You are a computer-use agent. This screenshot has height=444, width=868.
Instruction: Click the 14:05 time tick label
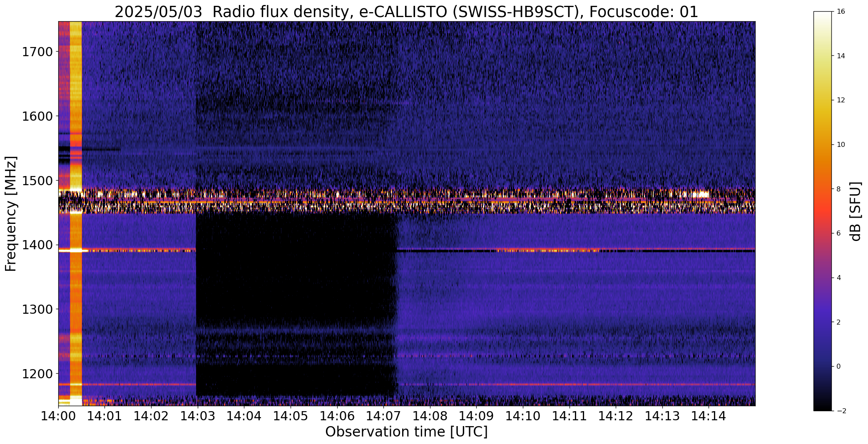(x=291, y=416)
